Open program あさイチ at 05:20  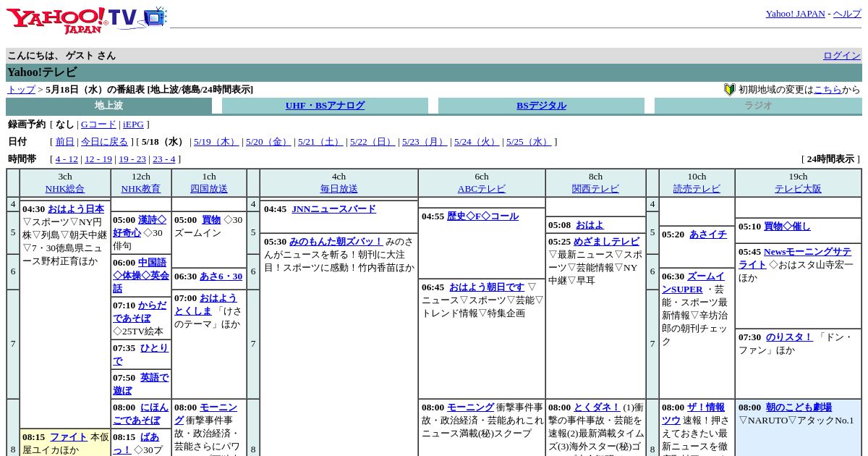(708, 235)
